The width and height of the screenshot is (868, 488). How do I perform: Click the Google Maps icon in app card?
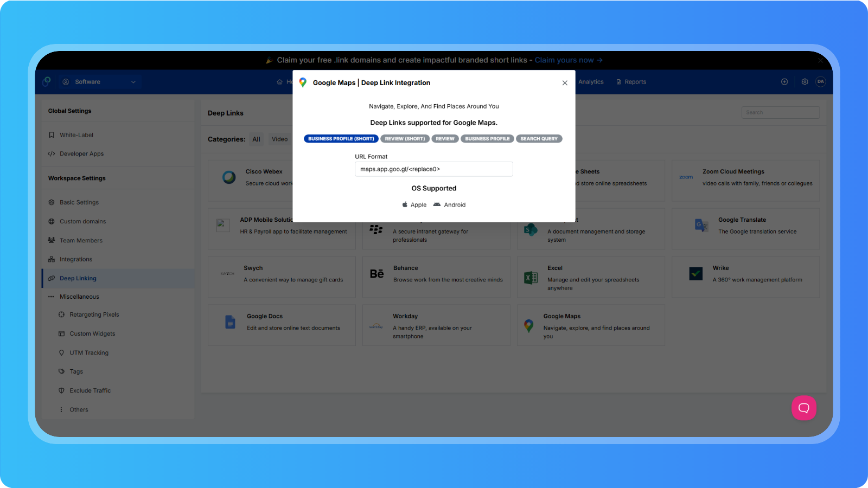pyautogui.click(x=528, y=325)
